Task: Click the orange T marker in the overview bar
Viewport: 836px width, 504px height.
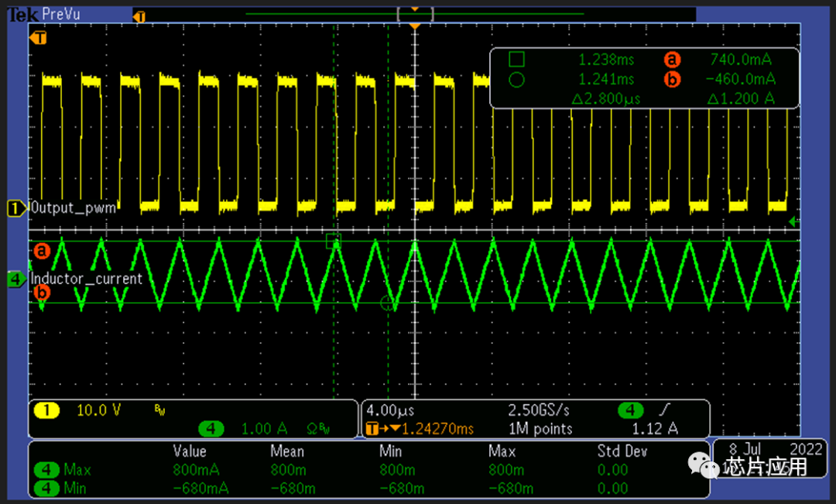Action: click(x=140, y=15)
